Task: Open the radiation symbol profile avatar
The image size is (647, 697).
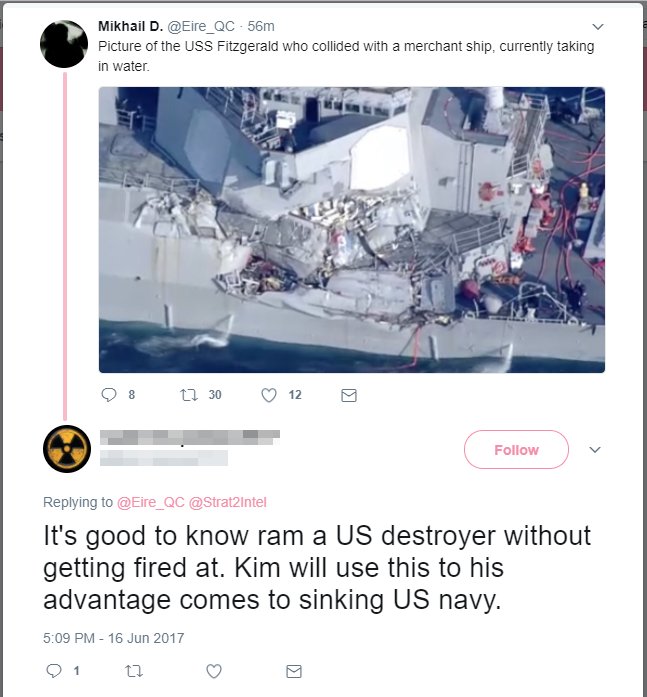Action: pyautogui.click(x=67, y=449)
